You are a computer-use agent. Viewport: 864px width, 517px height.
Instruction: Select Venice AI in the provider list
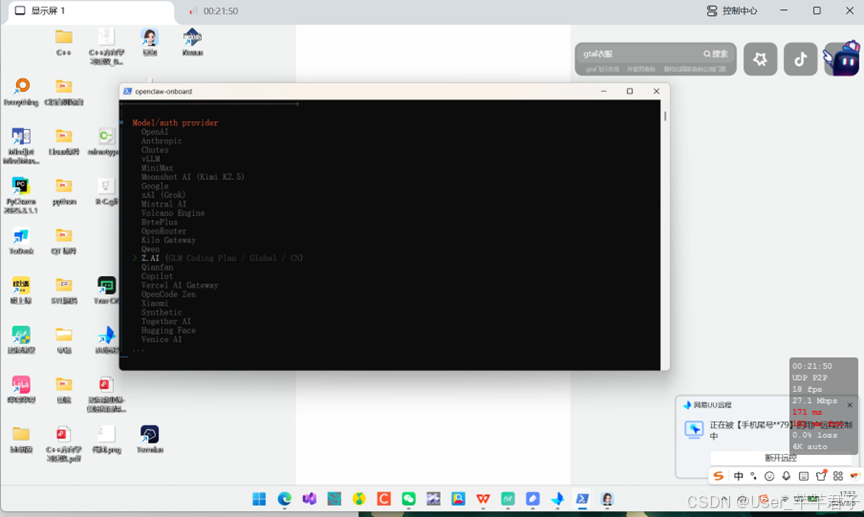(x=161, y=340)
